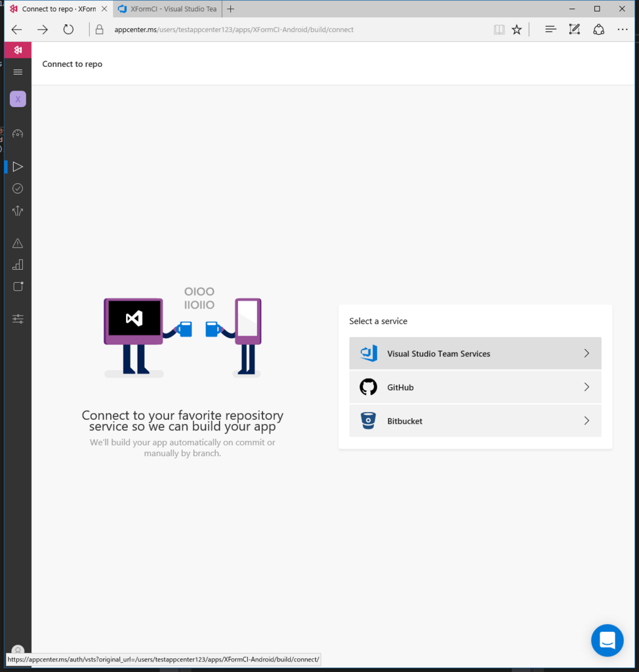Select GitHub as repository service
The image size is (639, 672).
(475, 387)
